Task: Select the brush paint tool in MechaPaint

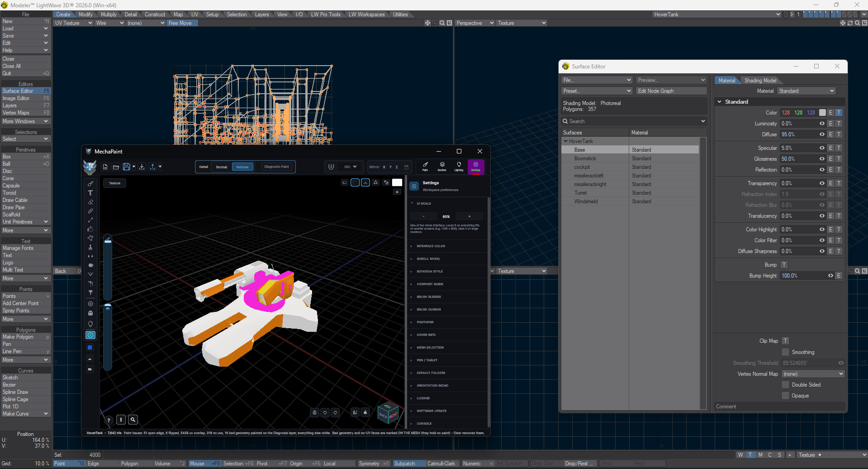Action: (x=90, y=184)
